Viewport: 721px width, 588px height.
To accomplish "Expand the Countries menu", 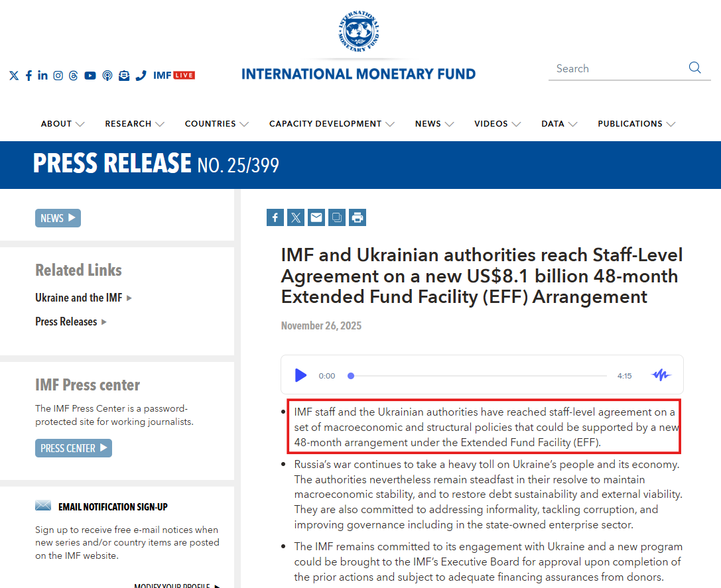I will 217,124.
